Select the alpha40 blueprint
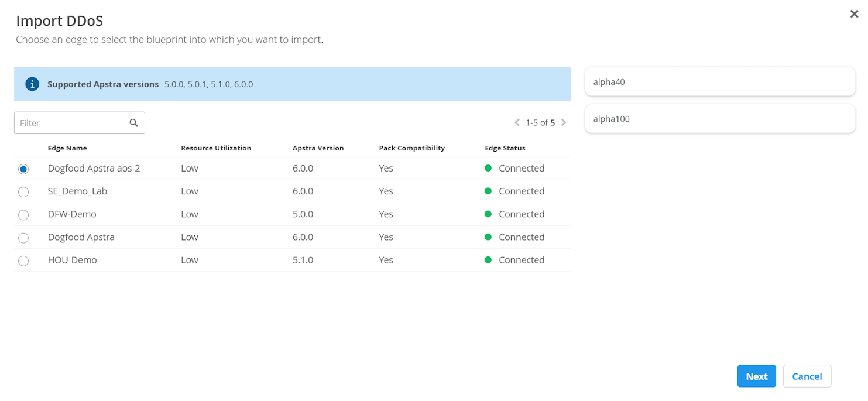Image resolution: width=868 pixels, height=401 pixels. (x=720, y=82)
